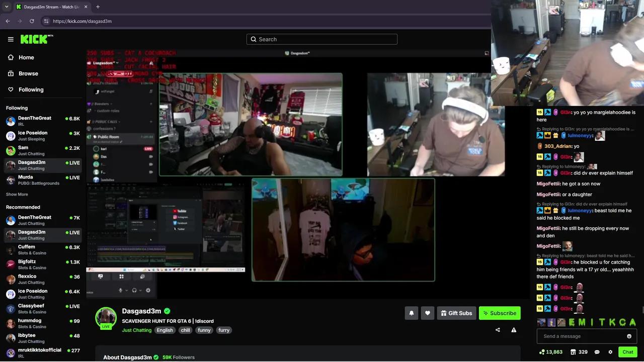Open chat settings gear icon
This screenshot has width=644, height=362.
pyautogui.click(x=610, y=352)
